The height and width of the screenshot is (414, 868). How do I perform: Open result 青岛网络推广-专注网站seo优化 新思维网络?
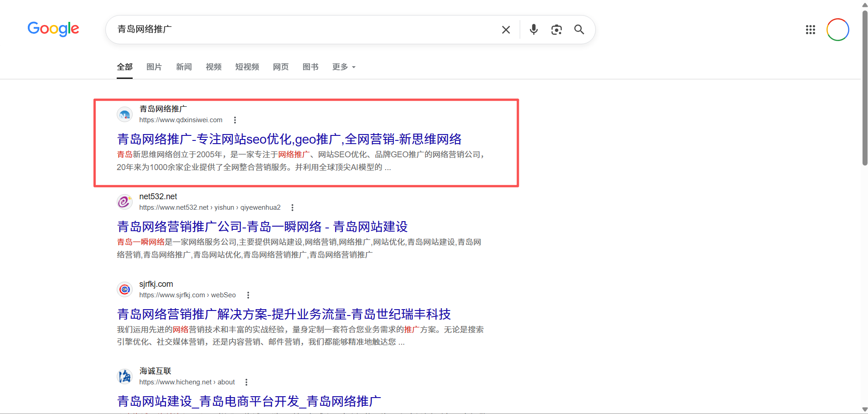click(x=289, y=139)
